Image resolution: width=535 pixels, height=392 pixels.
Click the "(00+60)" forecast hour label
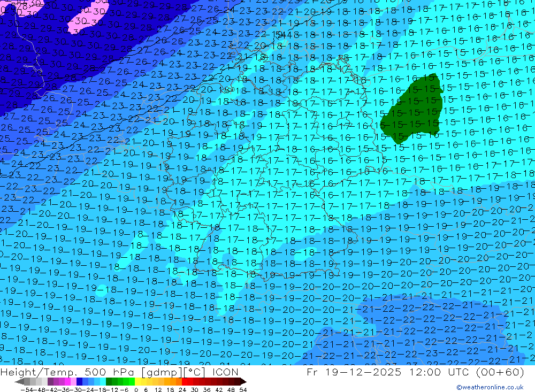[x=500, y=372]
